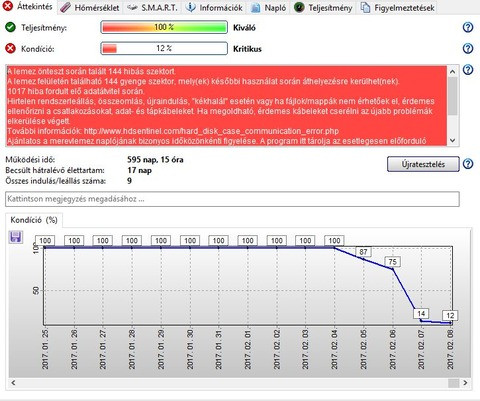Click the Működési idő label
Viewport: 480px width, 401px height.
[x=30, y=160]
